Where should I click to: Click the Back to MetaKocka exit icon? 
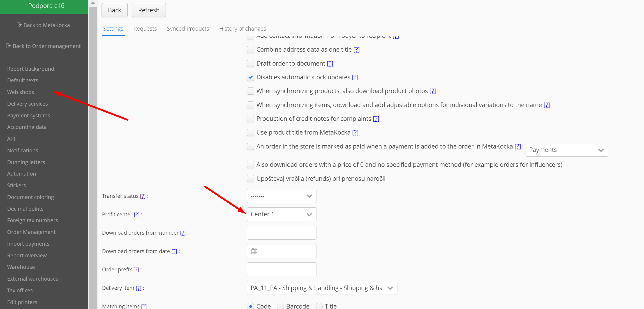19,25
